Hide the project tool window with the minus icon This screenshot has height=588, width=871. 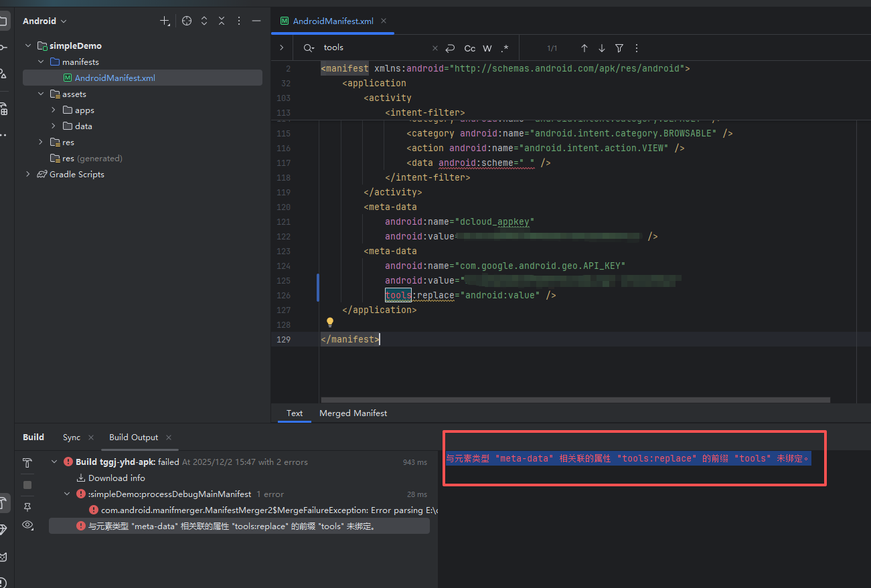pyautogui.click(x=256, y=21)
